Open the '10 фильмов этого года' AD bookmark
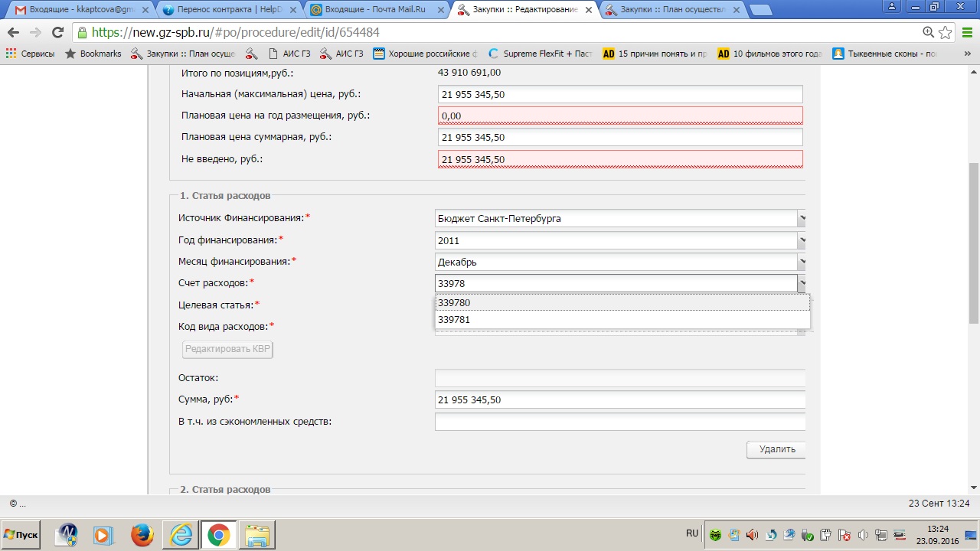The height and width of the screenshot is (551, 980). click(x=770, y=54)
